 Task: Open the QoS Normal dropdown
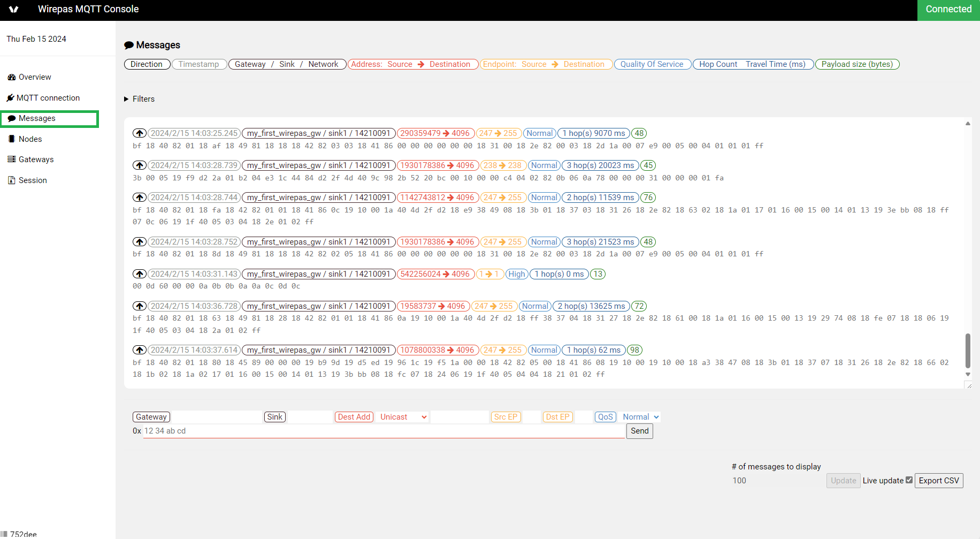[x=640, y=417]
